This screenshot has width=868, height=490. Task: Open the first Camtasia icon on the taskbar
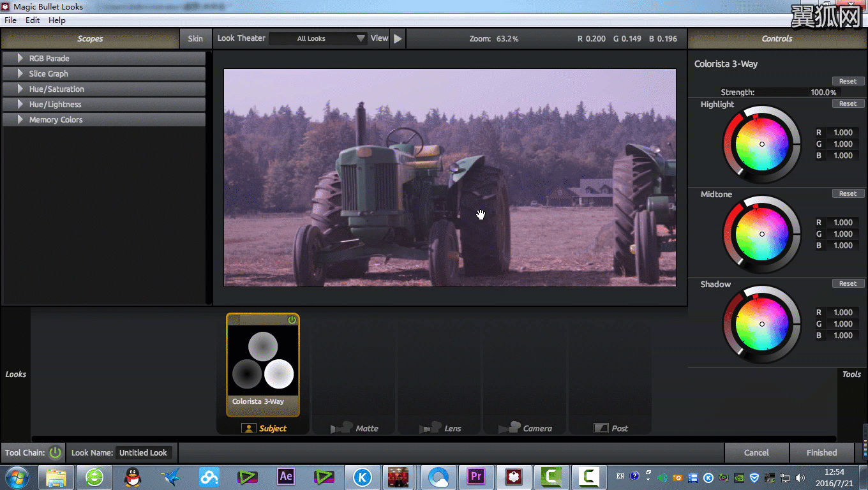point(552,477)
